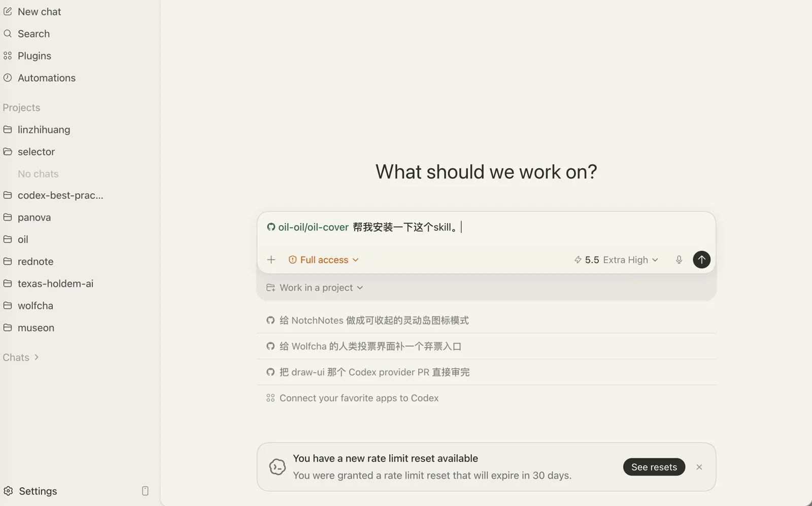Click the warning icon beside Full access
The height and width of the screenshot is (506, 812).
(292, 260)
